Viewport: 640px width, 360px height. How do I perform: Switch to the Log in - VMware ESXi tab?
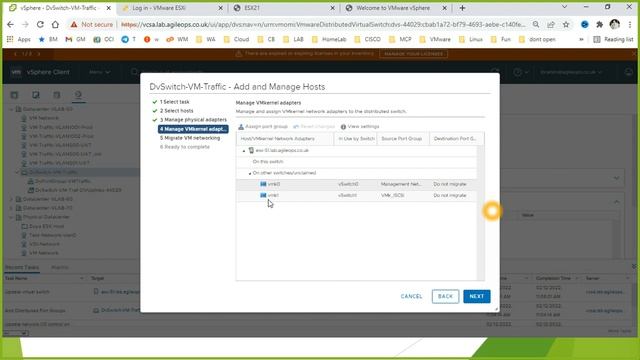click(x=172, y=8)
